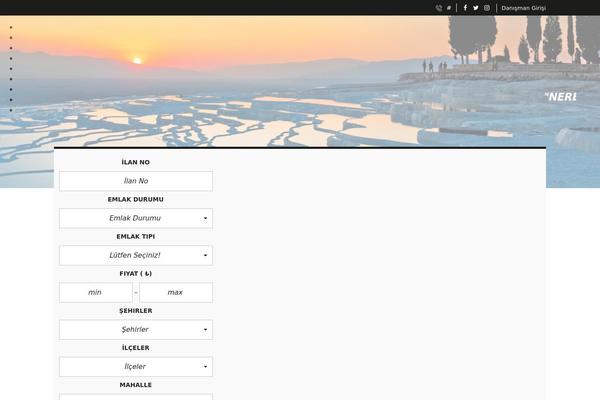
Task: Open the Facebook page icon
Action: pos(465,8)
